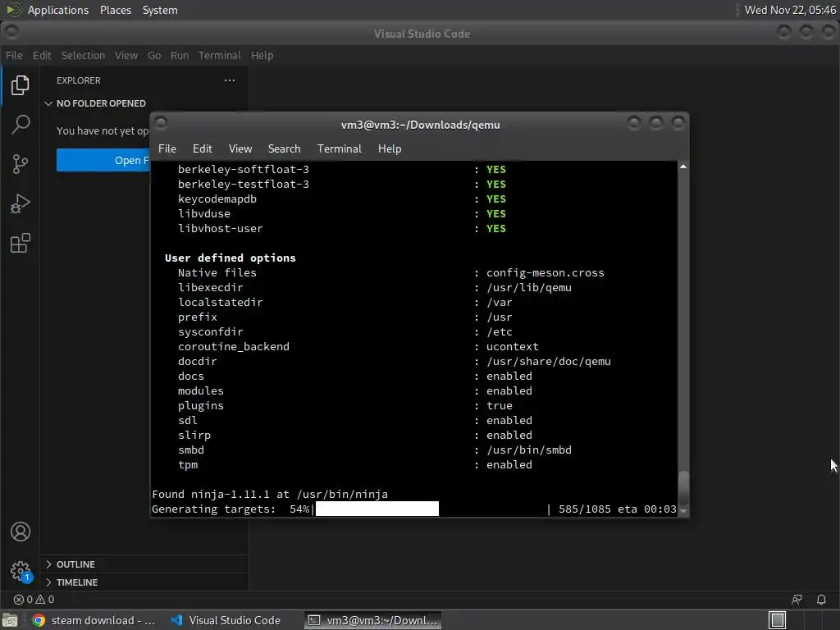Click the terminal scrollbar up arrow

683,167
